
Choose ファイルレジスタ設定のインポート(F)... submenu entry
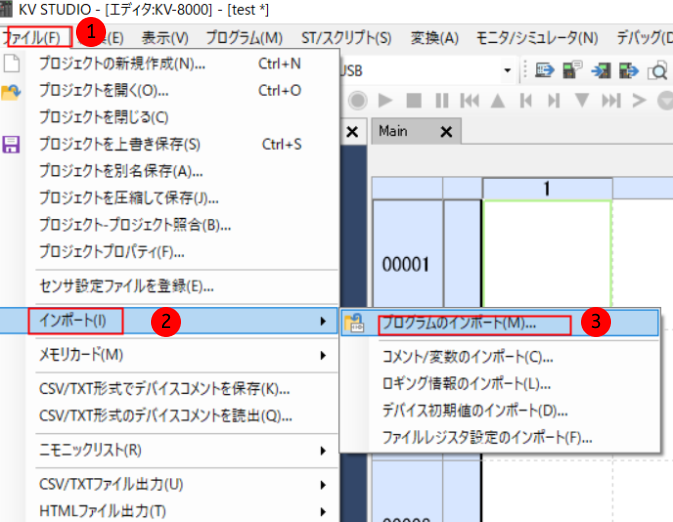coord(500,438)
